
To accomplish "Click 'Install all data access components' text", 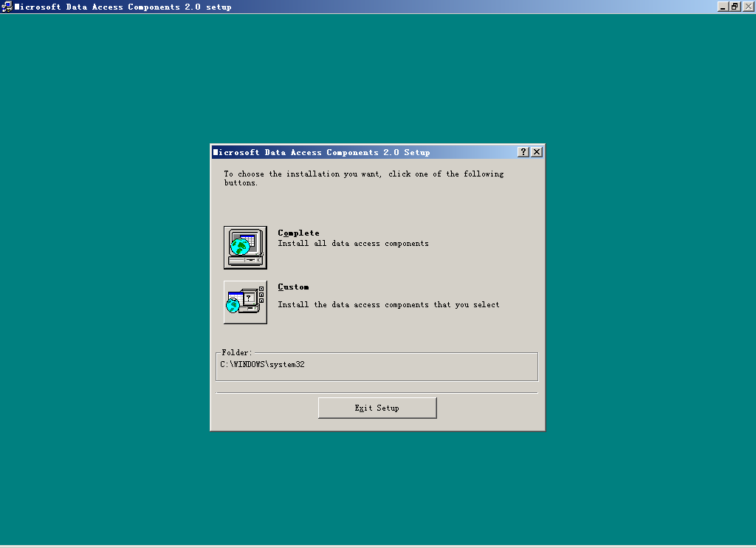I will tap(353, 244).
